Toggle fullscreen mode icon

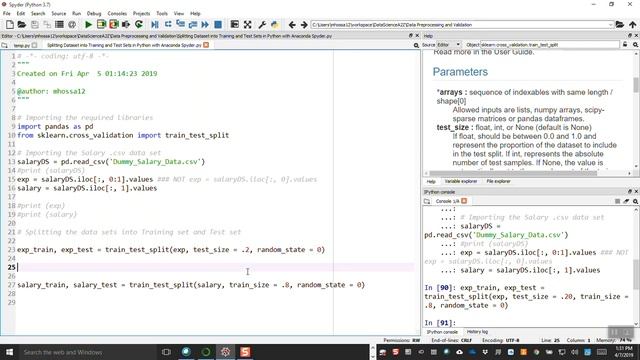coord(247,24)
